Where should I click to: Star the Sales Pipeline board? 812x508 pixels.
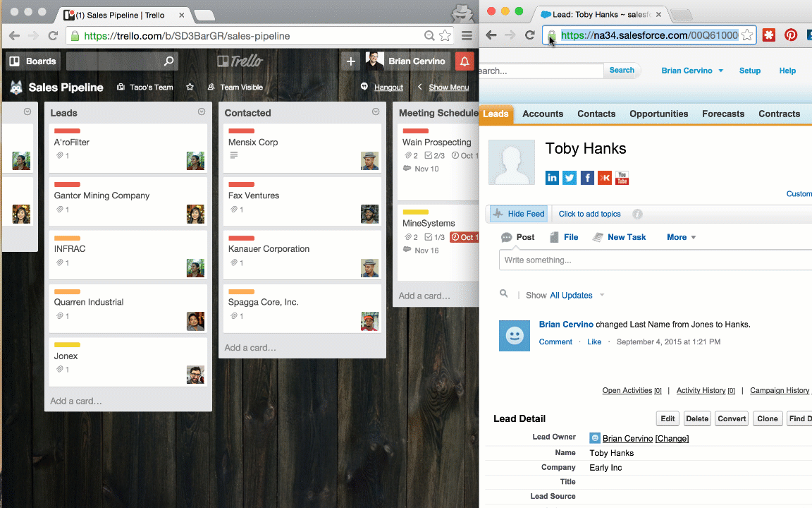[x=190, y=87]
